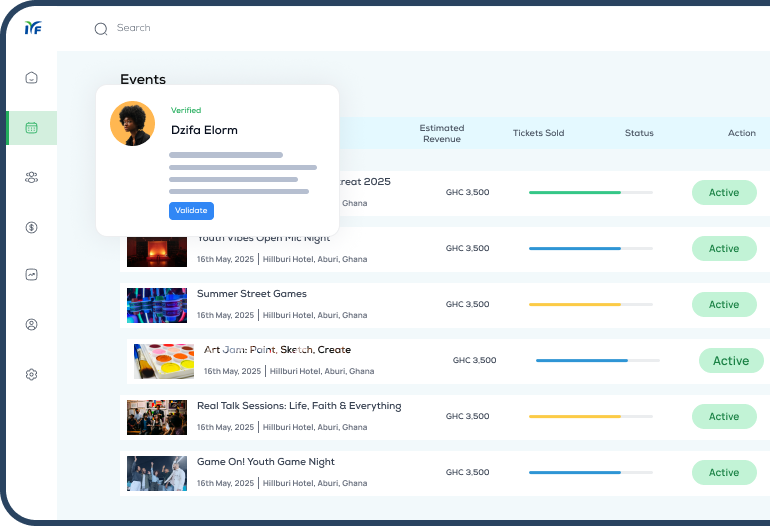Image resolution: width=770 pixels, height=526 pixels.
Task: Open the members group sidebar icon
Action: click(x=31, y=177)
